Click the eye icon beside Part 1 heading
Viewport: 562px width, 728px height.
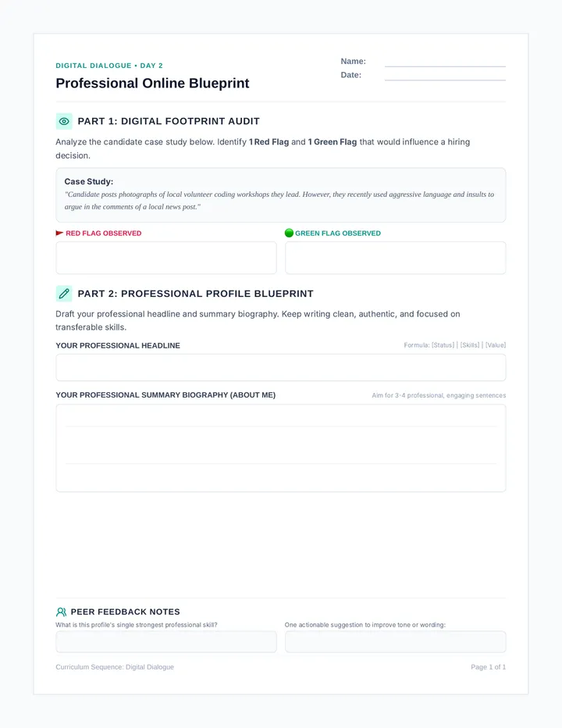(x=64, y=121)
